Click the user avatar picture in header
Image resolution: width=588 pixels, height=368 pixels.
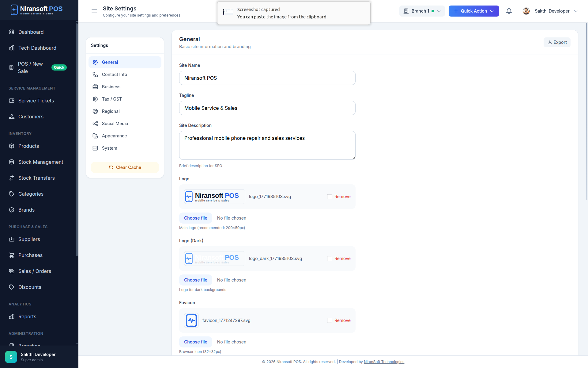pos(526,11)
